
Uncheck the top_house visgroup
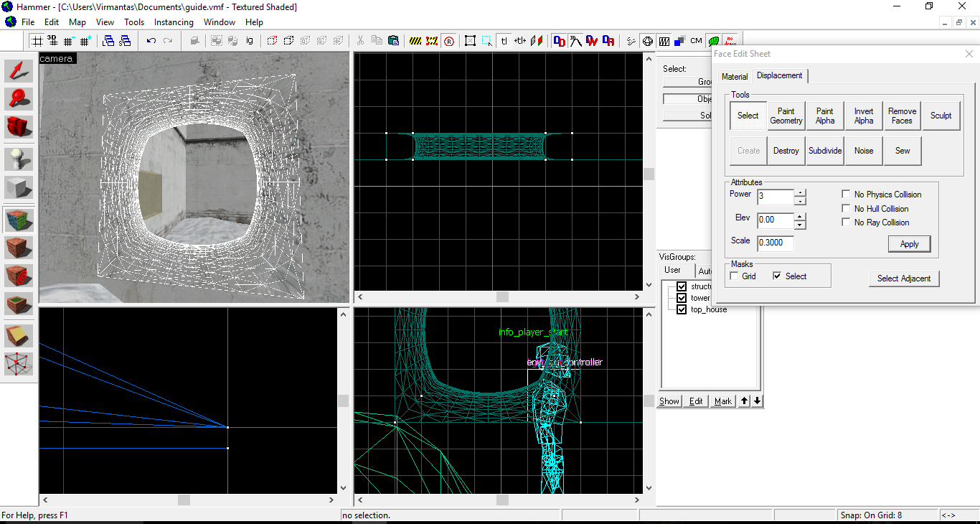(x=682, y=309)
